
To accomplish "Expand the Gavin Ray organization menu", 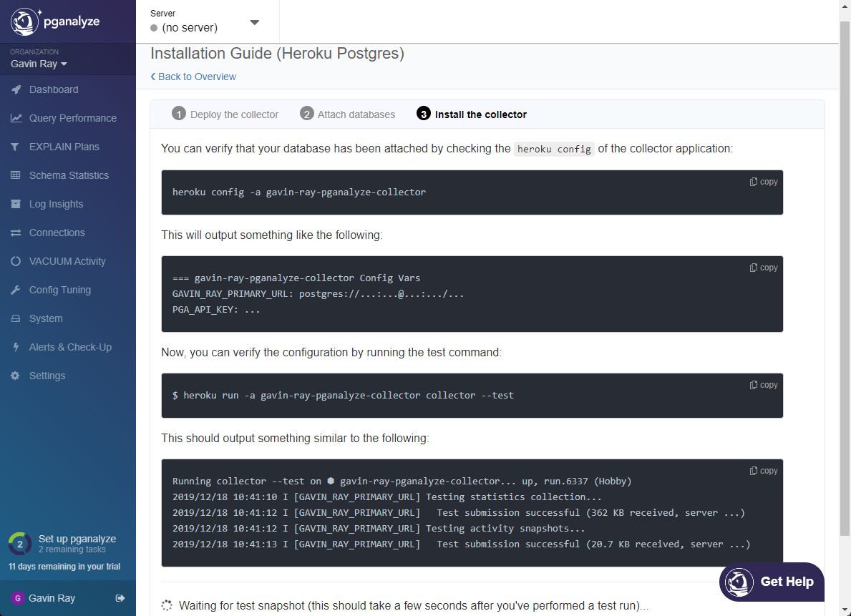I will click(x=39, y=64).
